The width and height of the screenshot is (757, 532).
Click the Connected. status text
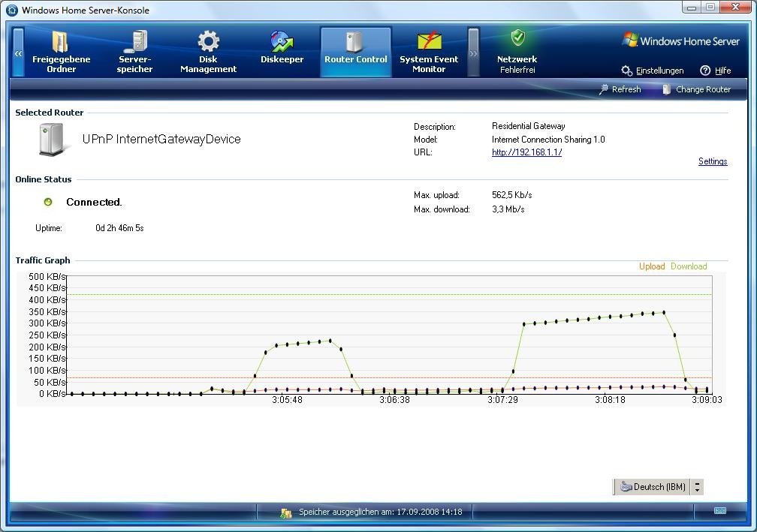point(94,202)
